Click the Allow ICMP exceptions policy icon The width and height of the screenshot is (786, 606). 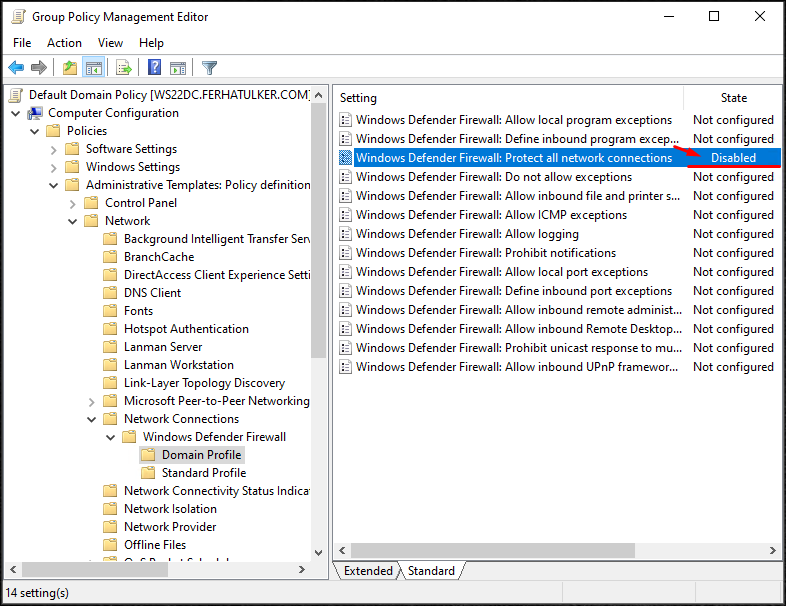[345, 215]
